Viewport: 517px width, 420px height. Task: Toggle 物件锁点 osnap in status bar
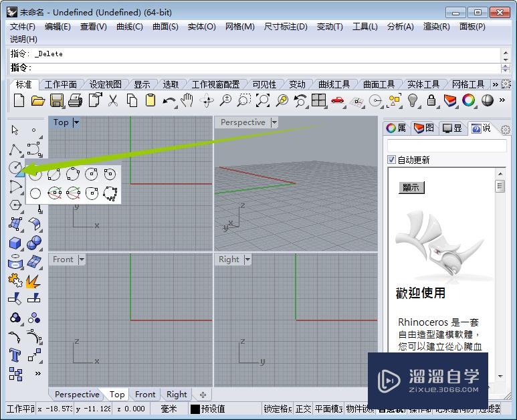click(x=360, y=409)
